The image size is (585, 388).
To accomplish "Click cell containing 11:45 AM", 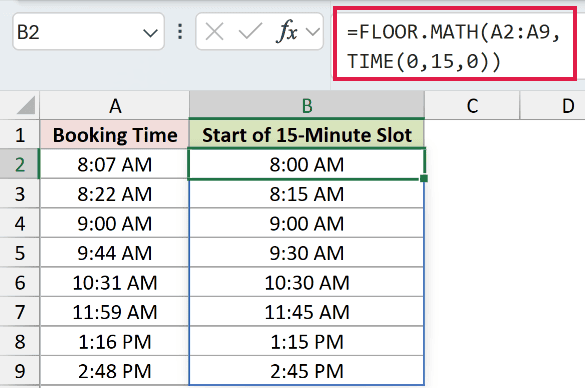I will [307, 312].
